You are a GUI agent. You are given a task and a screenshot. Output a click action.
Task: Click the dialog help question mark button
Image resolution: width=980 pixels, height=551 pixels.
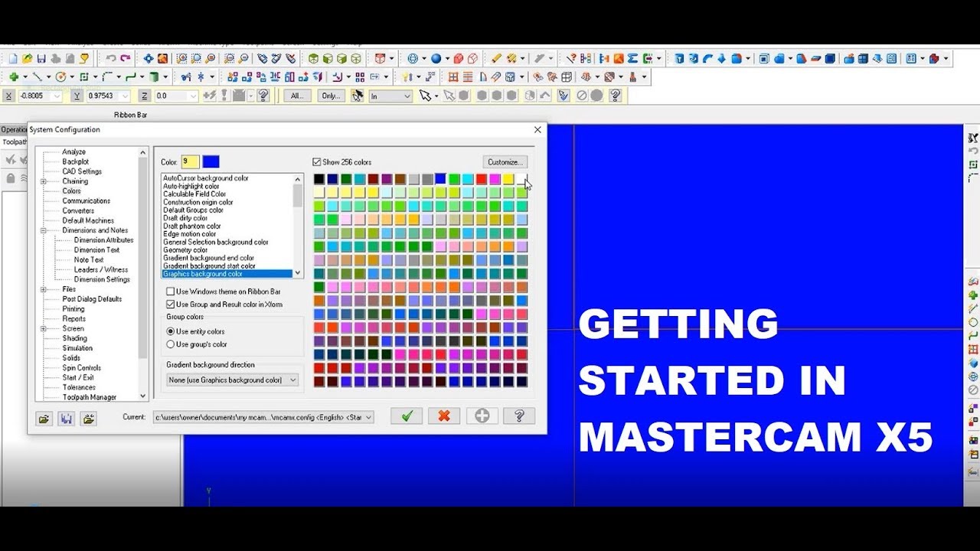[519, 416]
